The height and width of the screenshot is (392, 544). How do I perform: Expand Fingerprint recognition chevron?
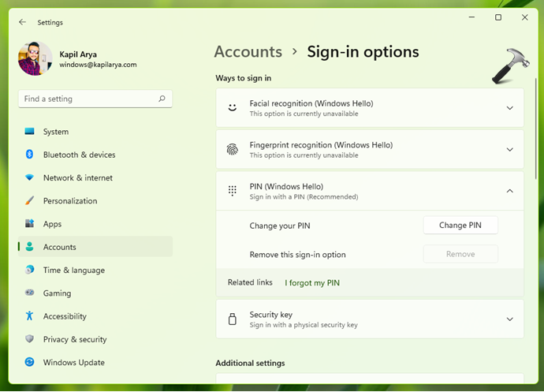[x=509, y=150]
